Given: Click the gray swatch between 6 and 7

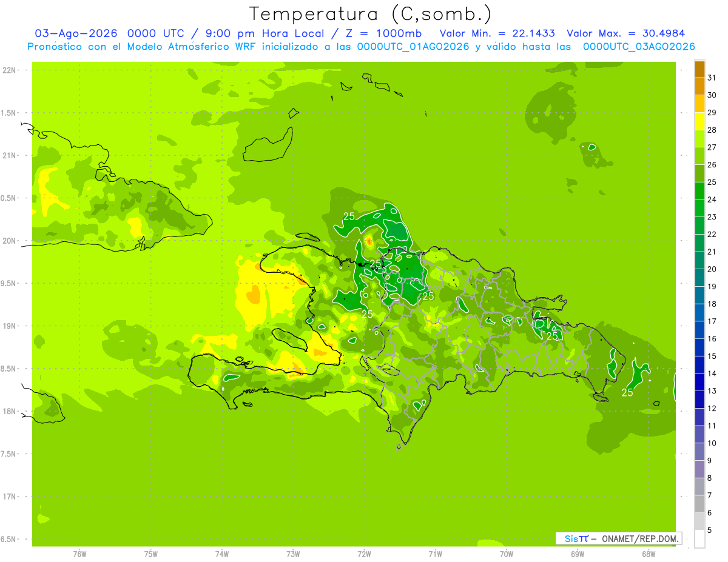Looking at the screenshot, I should (699, 504).
